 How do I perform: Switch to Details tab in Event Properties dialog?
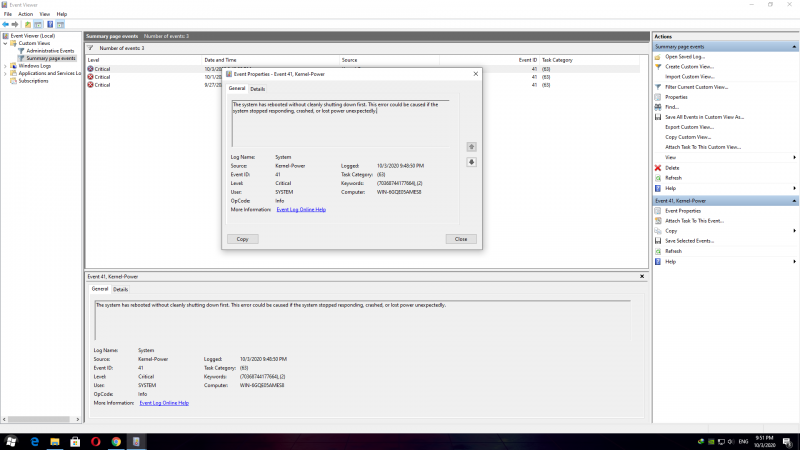(x=258, y=89)
